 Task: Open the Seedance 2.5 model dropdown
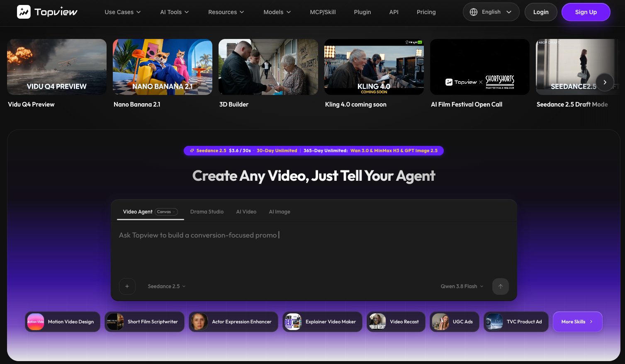pos(167,286)
